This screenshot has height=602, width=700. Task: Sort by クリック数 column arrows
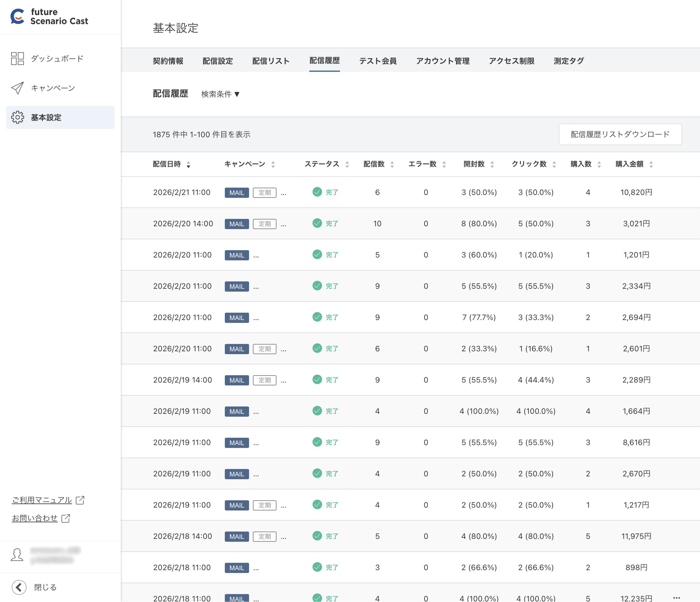click(554, 164)
